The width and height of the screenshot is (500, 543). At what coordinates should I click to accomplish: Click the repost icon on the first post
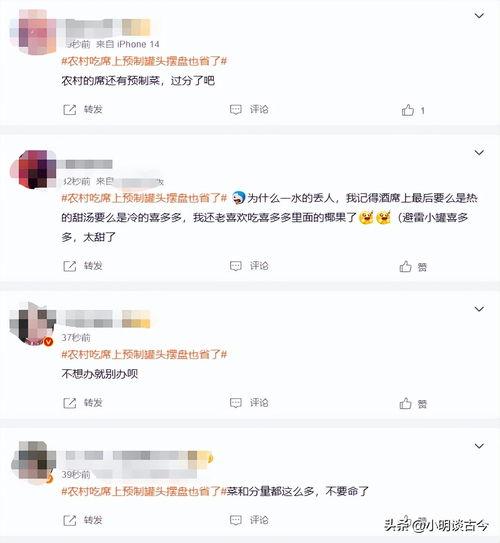(x=70, y=110)
